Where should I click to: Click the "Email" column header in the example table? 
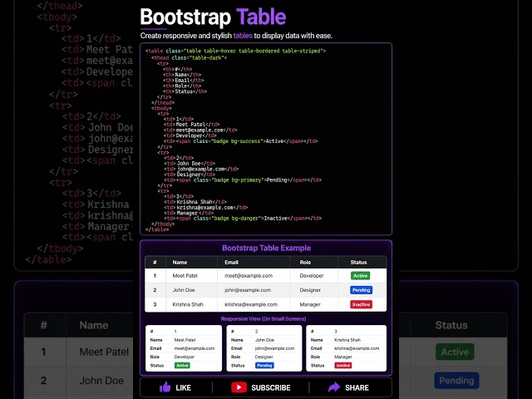tap(231, 263)
